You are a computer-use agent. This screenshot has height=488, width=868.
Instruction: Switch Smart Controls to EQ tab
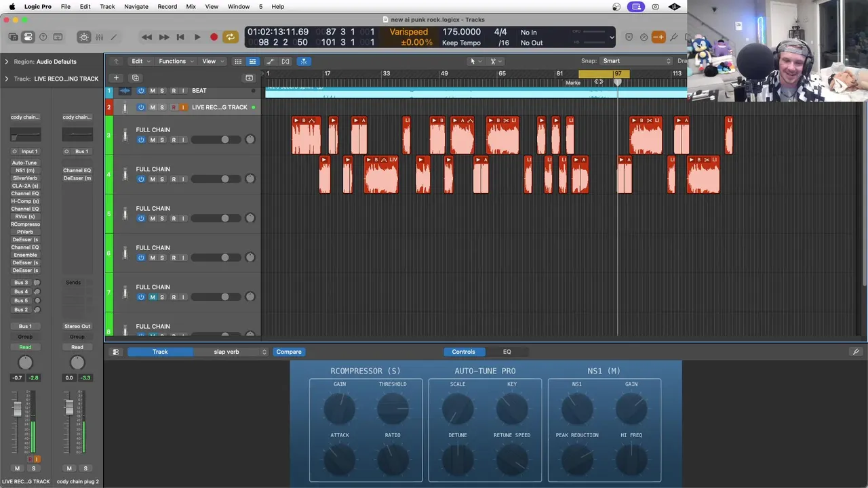pos(507,352)
